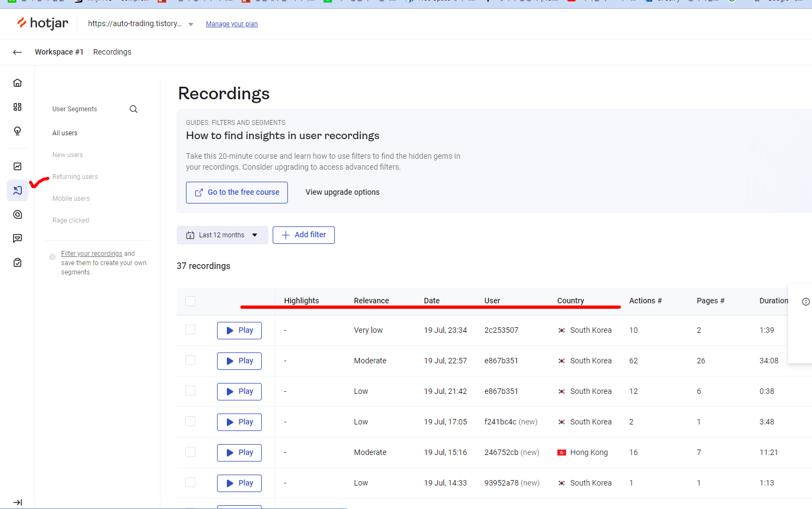Select the New users segment

(x=68, y=155)
